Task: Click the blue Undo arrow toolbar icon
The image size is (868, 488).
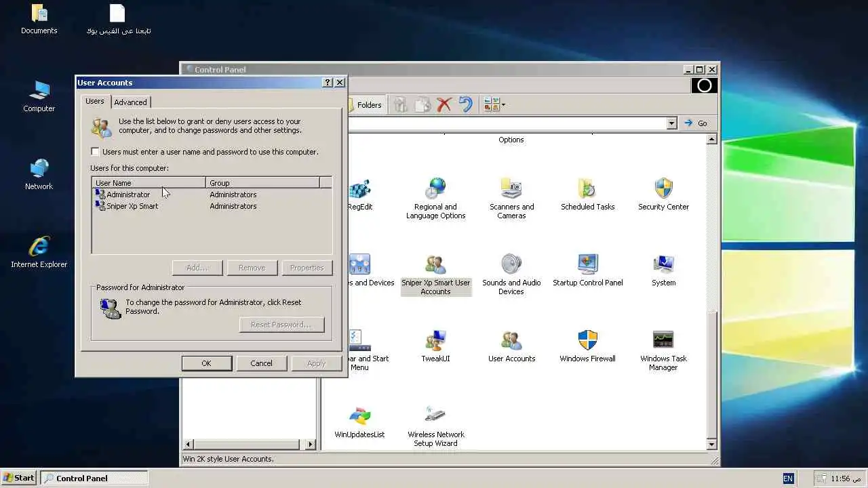Action: click(x=466, y=104)
